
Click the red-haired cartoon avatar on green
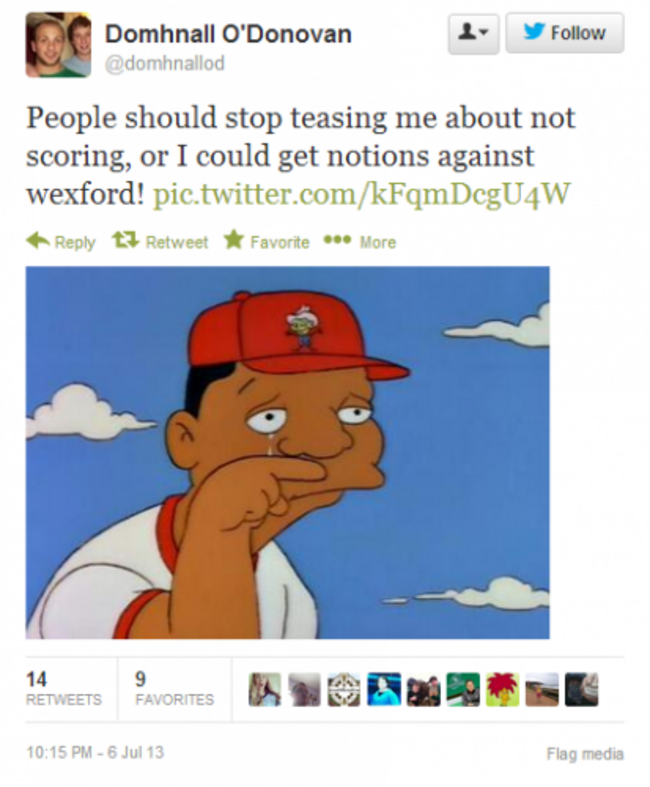pyautogui.click(x=502, y=690)
